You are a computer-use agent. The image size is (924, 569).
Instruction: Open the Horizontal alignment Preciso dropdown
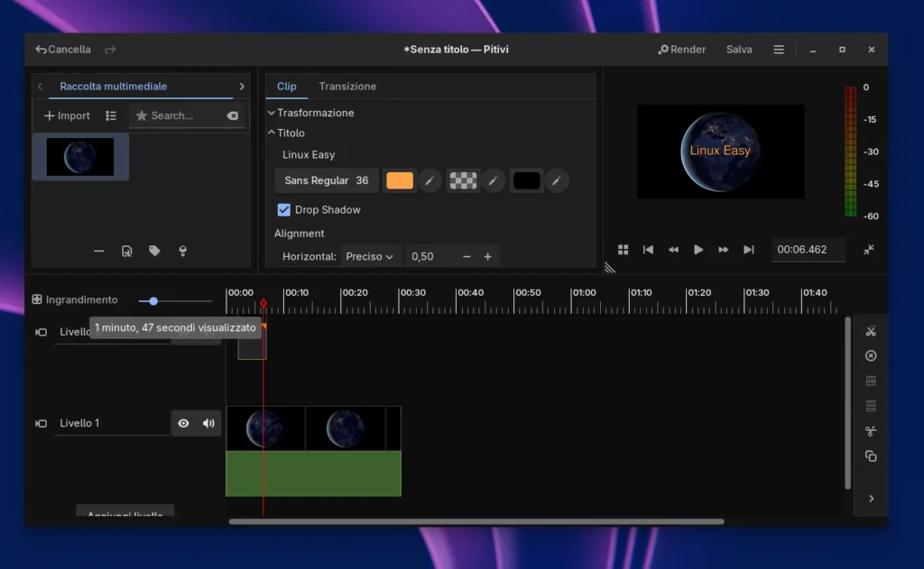tap(370, 257)
